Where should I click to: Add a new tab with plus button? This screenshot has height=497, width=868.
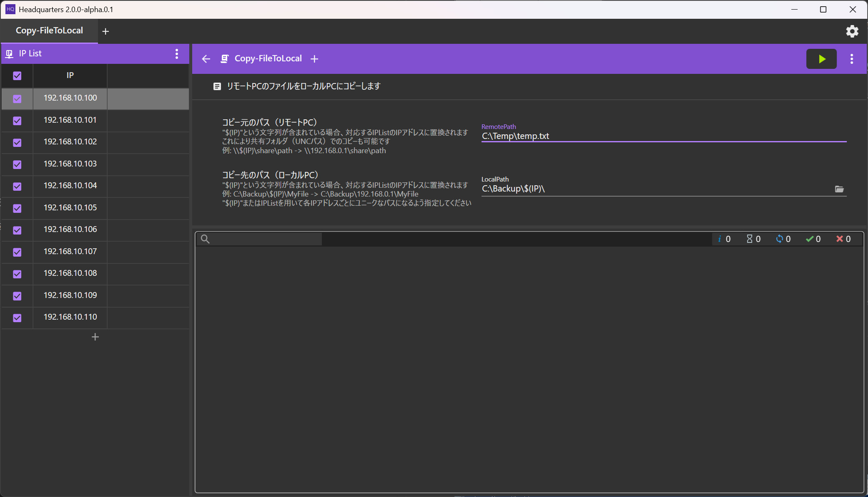click(x=105, y=31)
